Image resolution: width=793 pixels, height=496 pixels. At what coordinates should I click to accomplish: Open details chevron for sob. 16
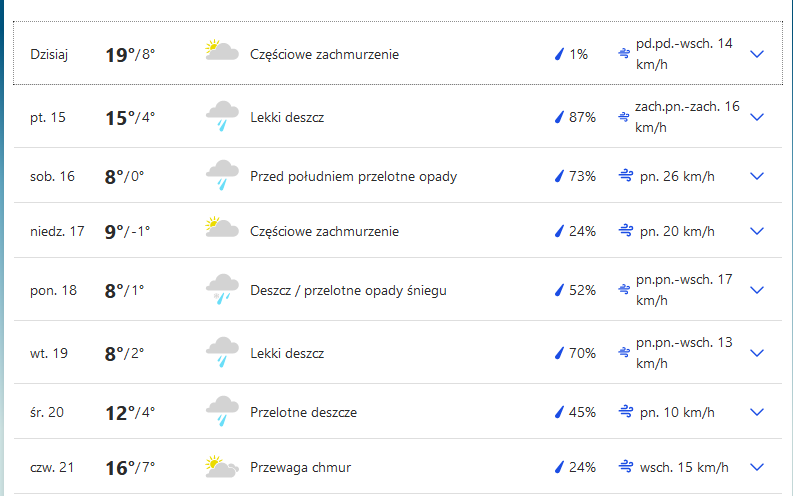coord(757,176)
